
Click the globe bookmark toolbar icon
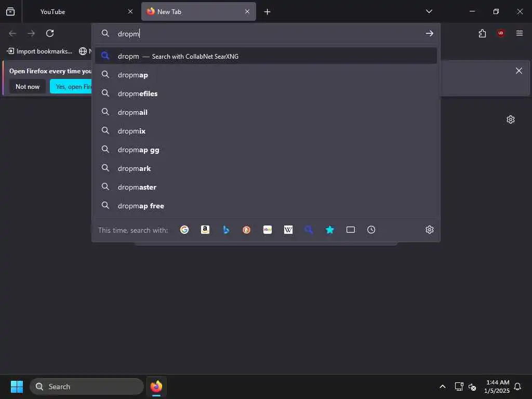pyautogui.click(x=83, y=51)
